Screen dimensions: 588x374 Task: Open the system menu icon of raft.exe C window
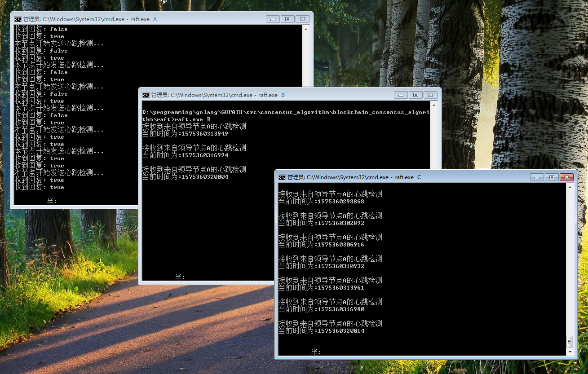tap(281, 177)
